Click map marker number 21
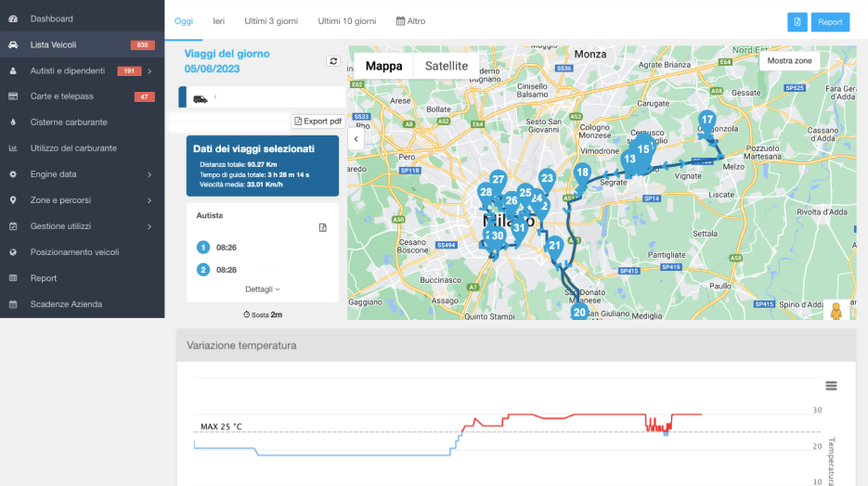 (x=554, y=247)
